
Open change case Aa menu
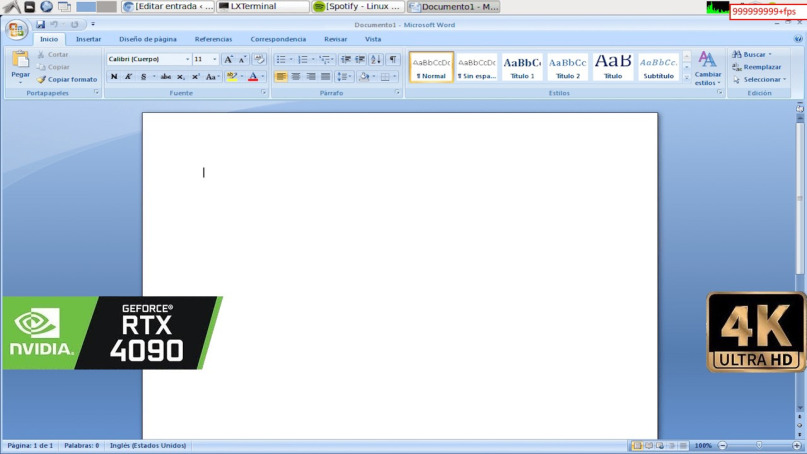212,77
